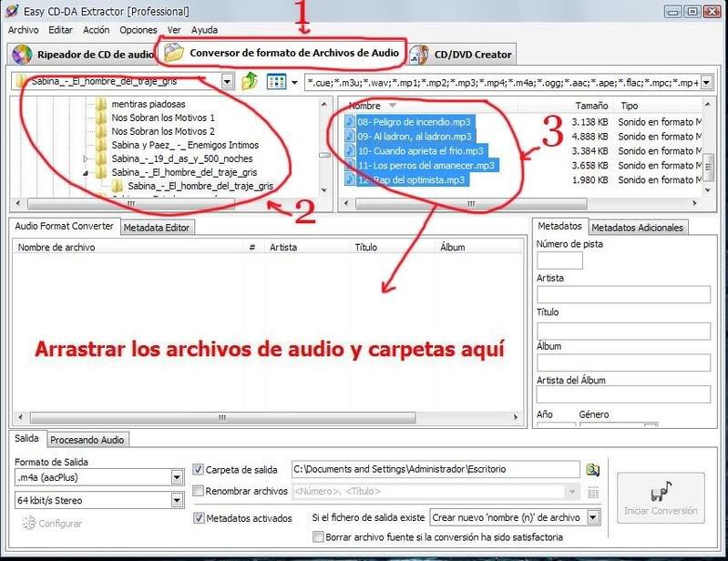The image size is (728, 561).
Task: Click the browse output folder icon
Action: pyautogui.click(x=593, y=470)
